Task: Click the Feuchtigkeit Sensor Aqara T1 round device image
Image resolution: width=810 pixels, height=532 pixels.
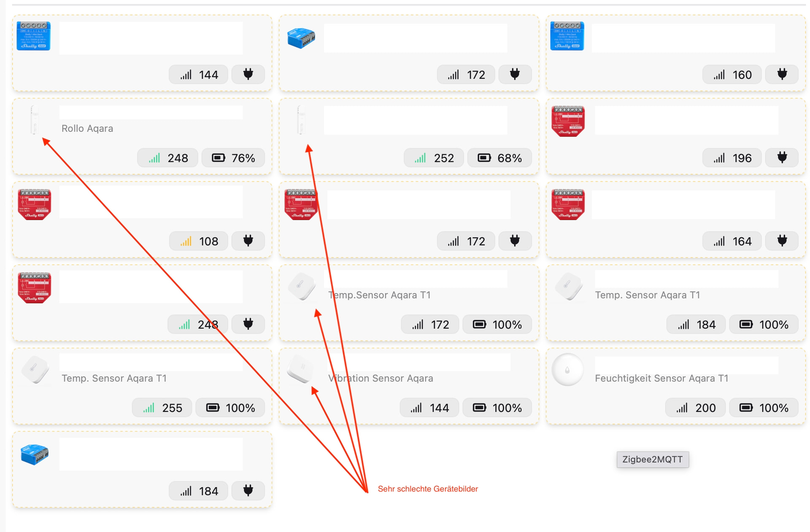Action: point(567,370)
